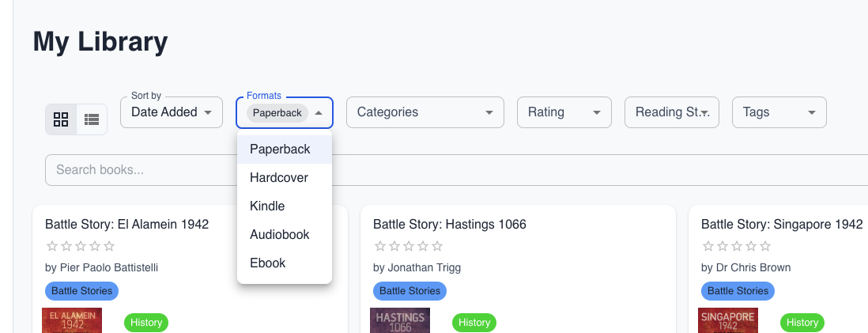The width and height of the screenshot is (868, 333).
Task: Click author Pier Paolo Battistelli
Action: [108, 268]
